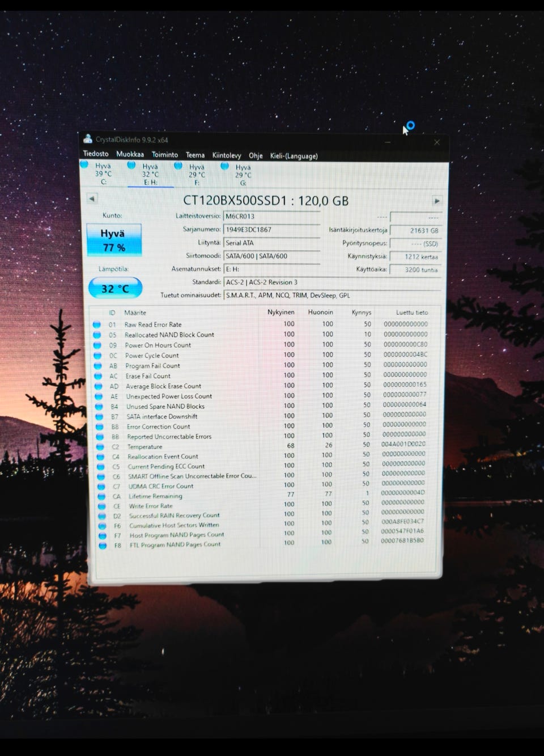Click the Liityntä field Serial ATA

click(271, 243)
